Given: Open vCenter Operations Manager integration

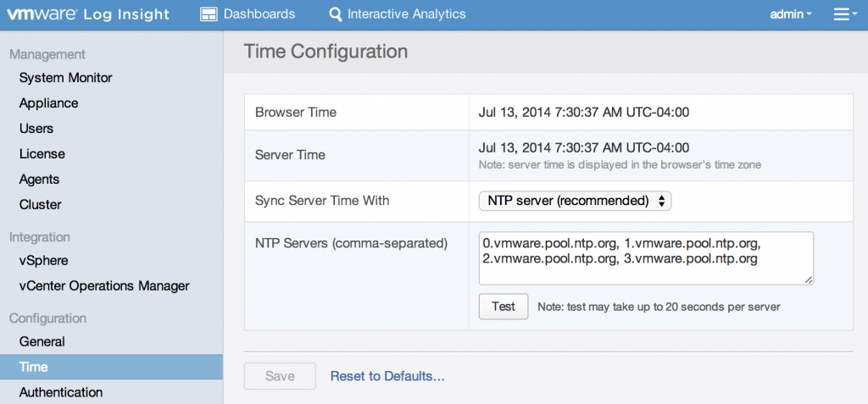Looking at the screenshot, I should point(103,286).
